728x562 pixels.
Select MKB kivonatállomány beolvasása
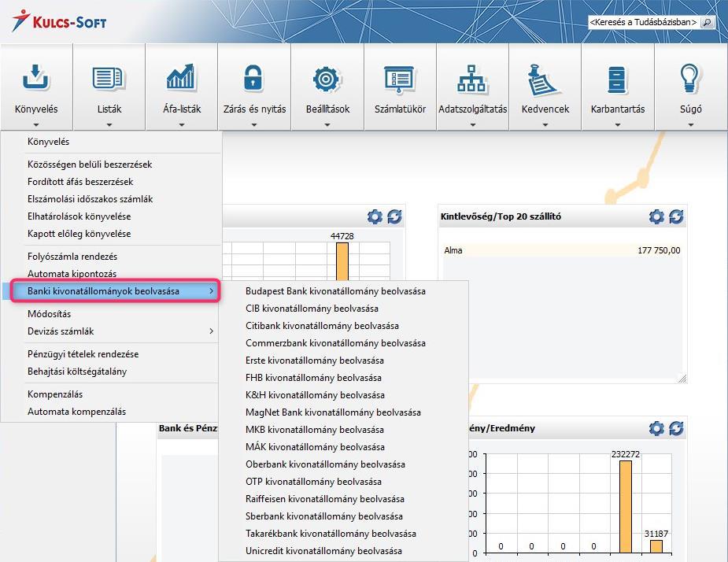(x=344, y=430)
